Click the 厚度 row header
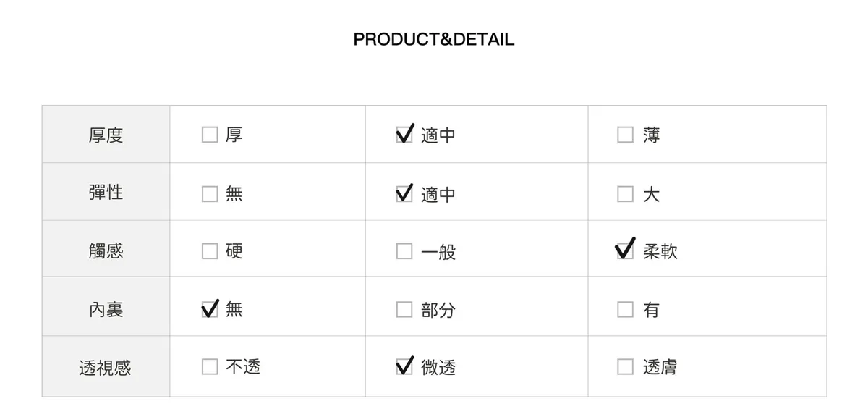This screenshot has width=868, height=417. pos(106,135)
